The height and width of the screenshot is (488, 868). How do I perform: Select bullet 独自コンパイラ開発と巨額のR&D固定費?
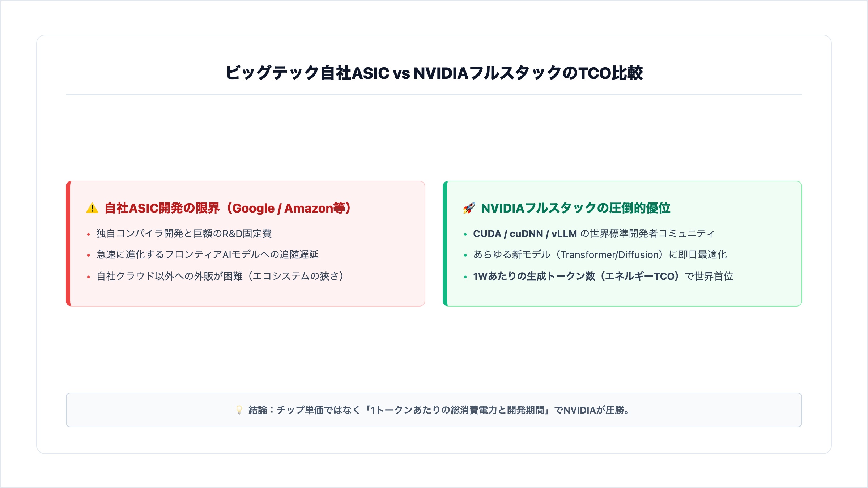[x=184, y=234]
